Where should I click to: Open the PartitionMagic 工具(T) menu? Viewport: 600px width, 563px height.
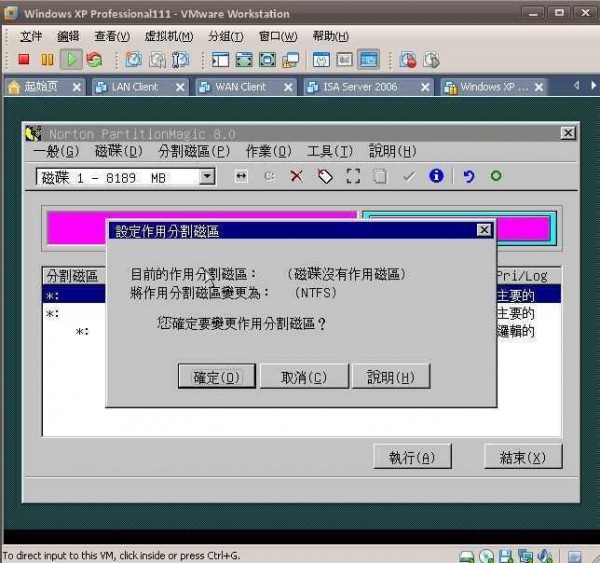tap(330, 151)
